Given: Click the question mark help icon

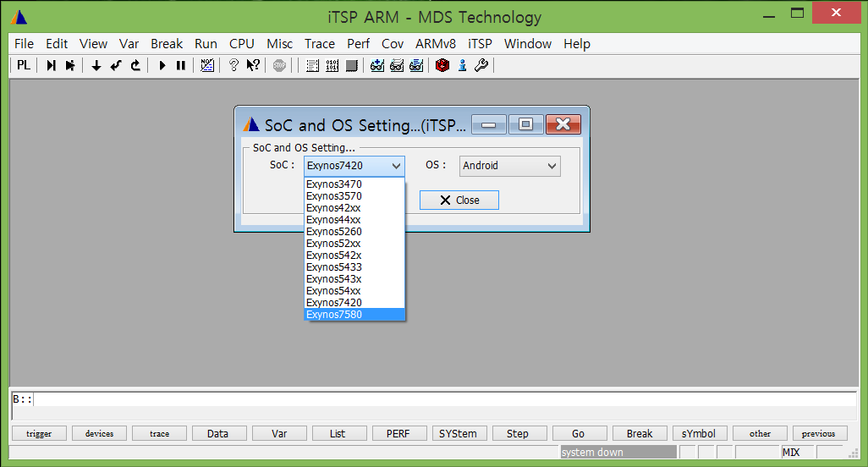Looking at the screenshot, I should 233,65.
